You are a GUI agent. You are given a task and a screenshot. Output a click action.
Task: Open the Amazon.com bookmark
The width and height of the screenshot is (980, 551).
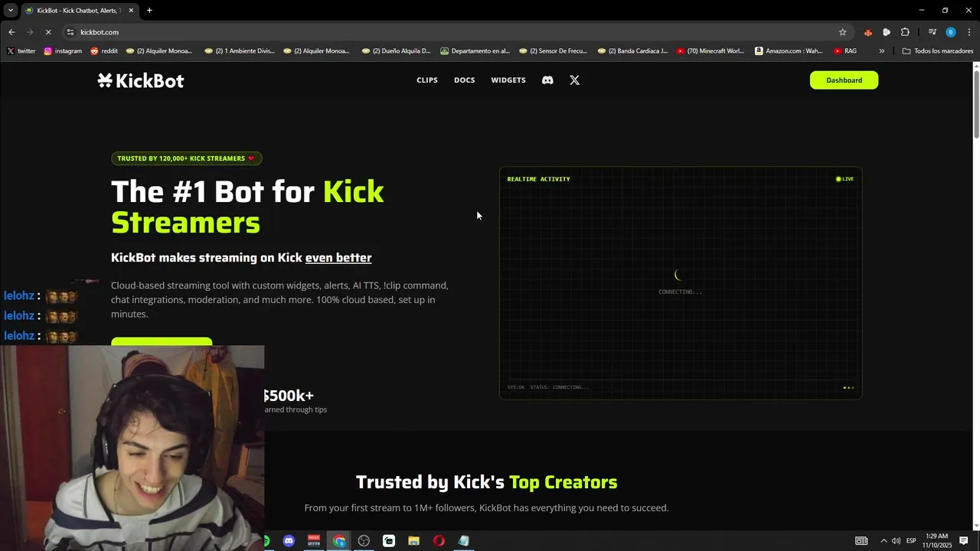coord(789,51)
